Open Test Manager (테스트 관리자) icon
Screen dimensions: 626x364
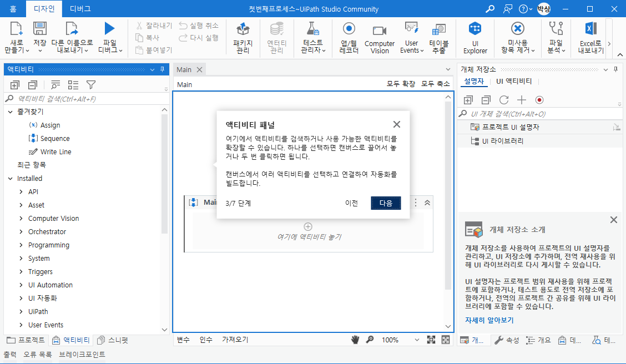pos(313,29)
